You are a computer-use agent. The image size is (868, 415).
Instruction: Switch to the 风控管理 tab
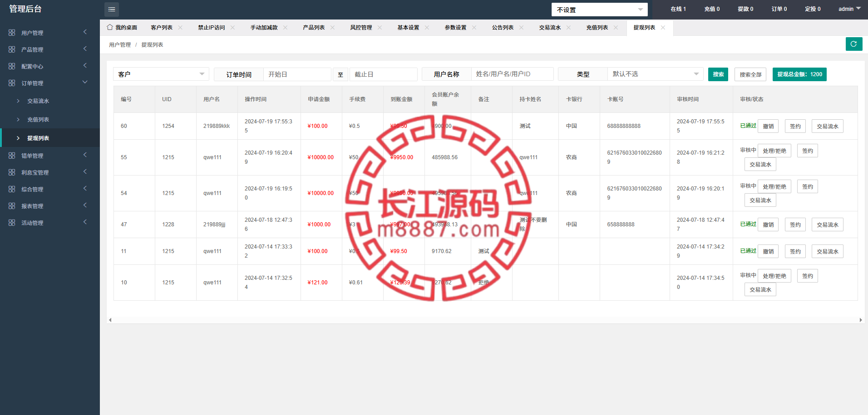point(361,28)
